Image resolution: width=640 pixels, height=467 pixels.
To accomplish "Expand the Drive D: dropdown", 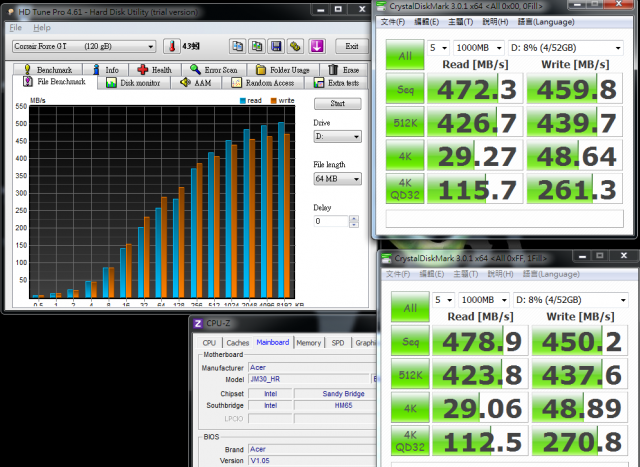I will (337, 136).
